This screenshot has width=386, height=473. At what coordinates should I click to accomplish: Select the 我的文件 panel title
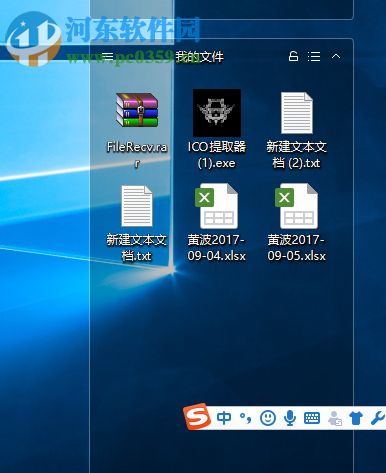(x=199, y=57)
